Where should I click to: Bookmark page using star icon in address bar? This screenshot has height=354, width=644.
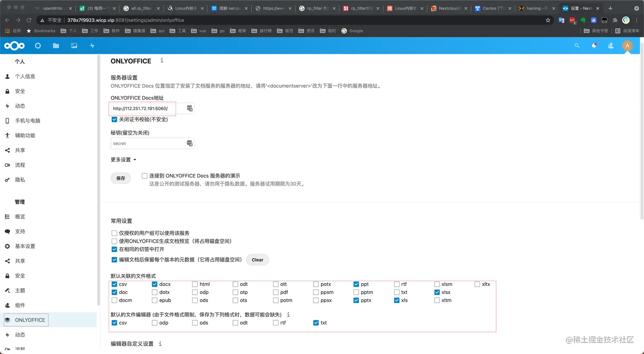[x=548, y=20]
